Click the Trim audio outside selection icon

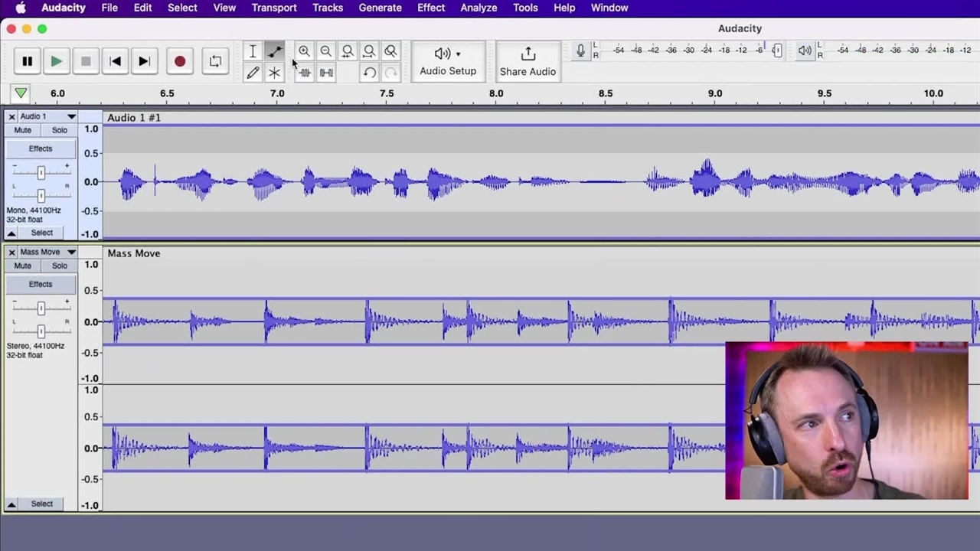(304, 73)
